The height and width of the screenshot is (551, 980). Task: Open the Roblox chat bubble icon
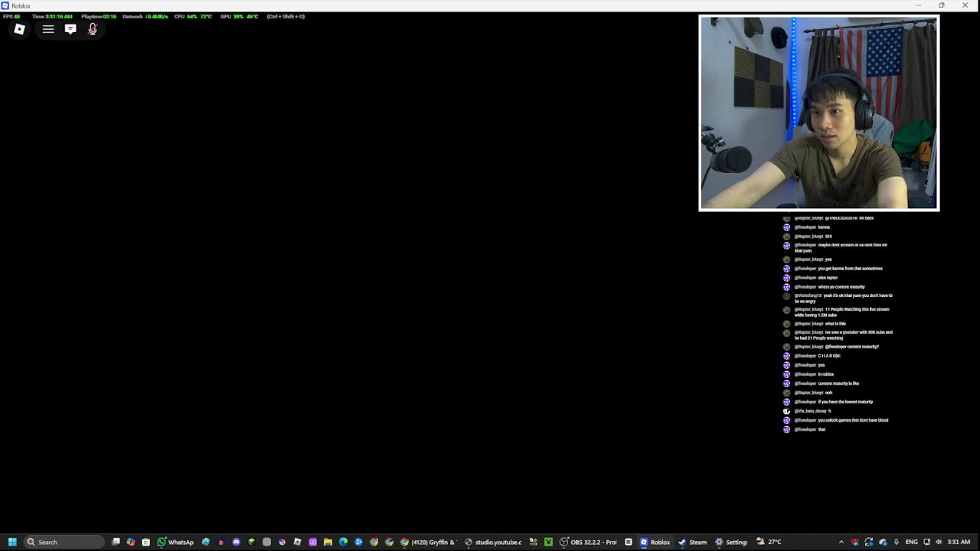[70, 29]
